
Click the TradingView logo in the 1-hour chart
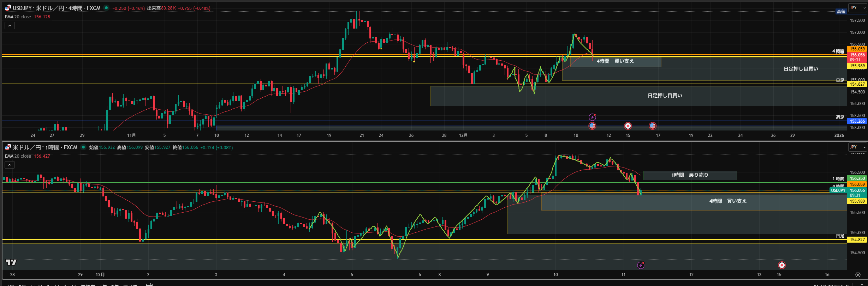(11, 262)
